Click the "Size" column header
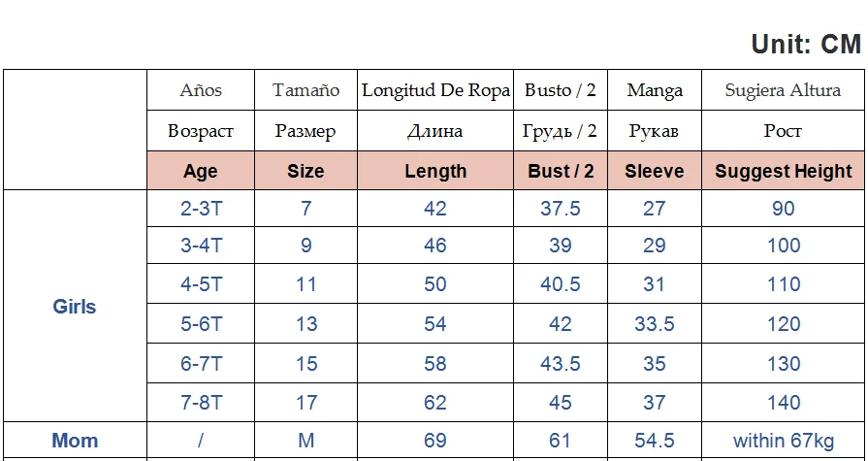 tap(305, 172)
